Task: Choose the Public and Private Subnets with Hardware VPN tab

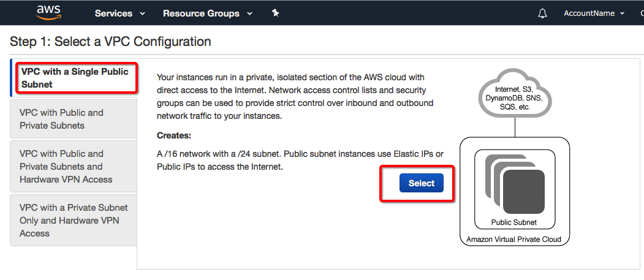Action: pos(66,167)
